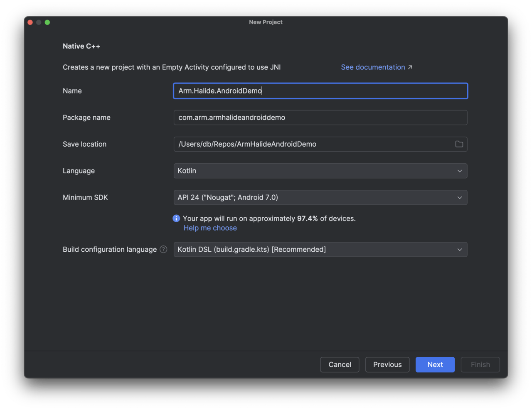Go back with the Previous button
Viewport: 532px width, 410px height.
(387, 364)
